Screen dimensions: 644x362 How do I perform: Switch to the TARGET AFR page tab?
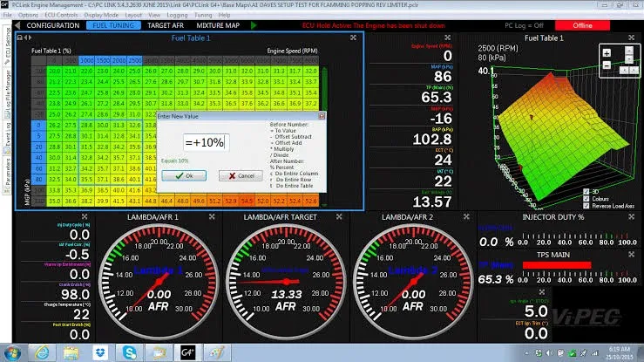click(x=166, y=25)
